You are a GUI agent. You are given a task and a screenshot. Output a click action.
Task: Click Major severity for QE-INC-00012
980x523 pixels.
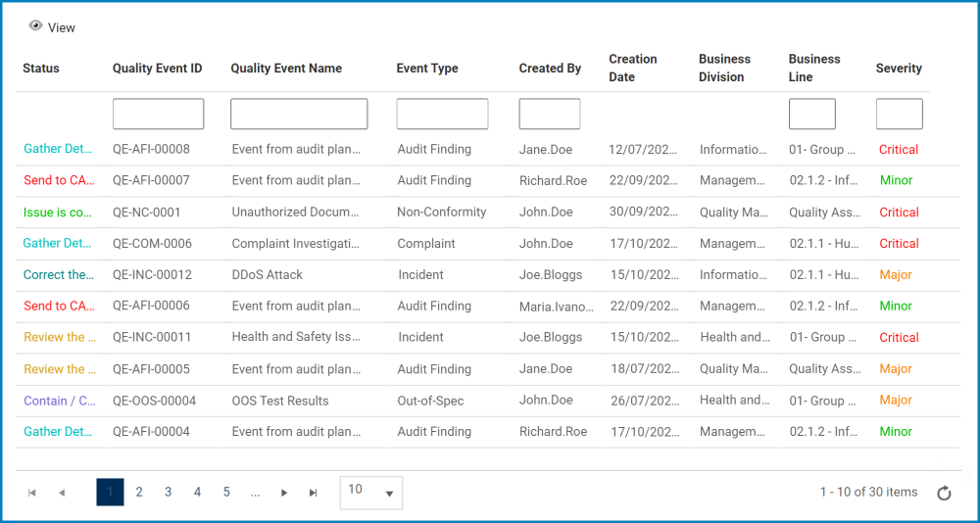[896, 274]
